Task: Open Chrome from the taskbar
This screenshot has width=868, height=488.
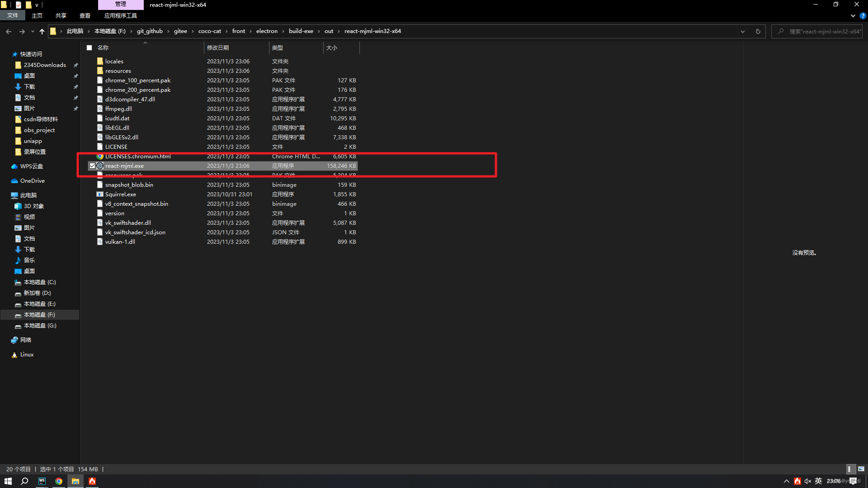Action: pos(59,481)
